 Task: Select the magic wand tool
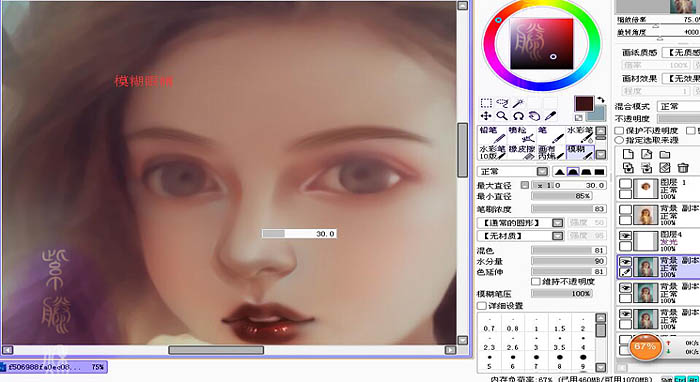[x=518, y=103]
